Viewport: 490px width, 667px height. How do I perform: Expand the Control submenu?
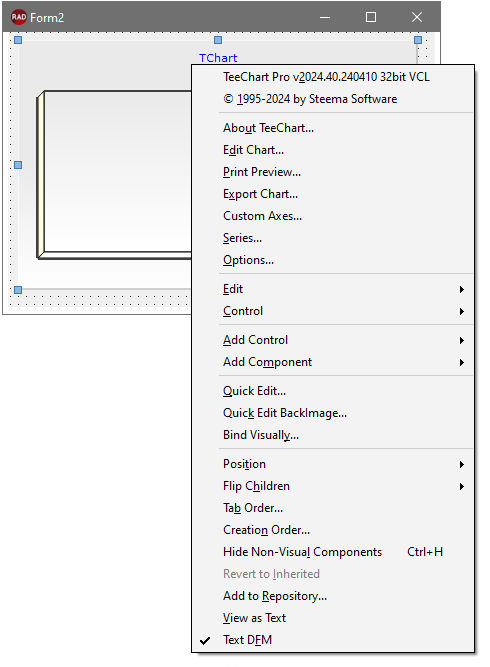coord(333,311)
